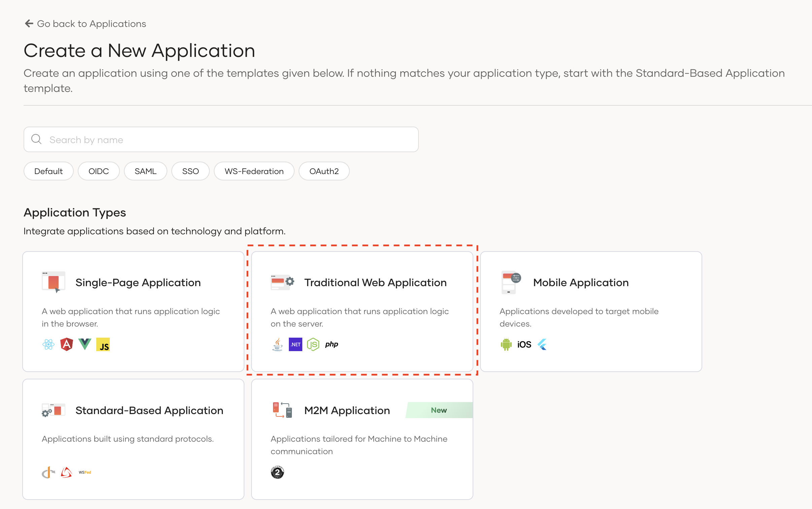Click the Application Types heading
Viewport: 812px width, 509px height.
[x=75, y=212]
